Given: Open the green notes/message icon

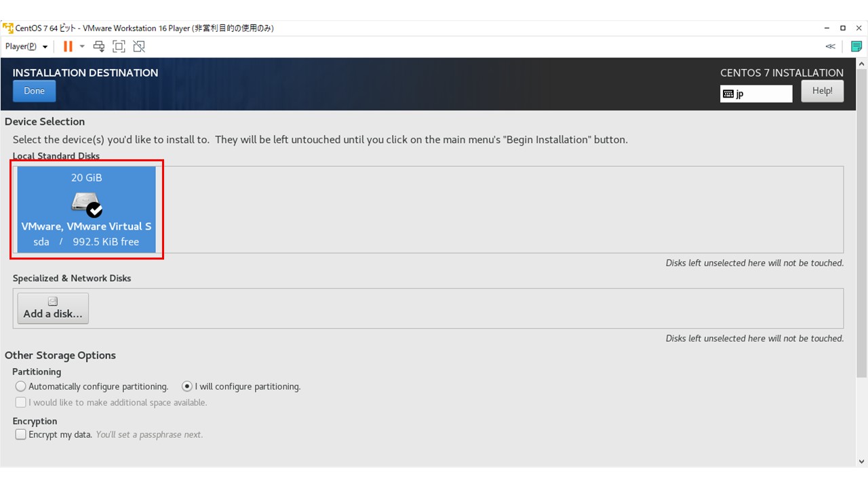Looking at the screenshot, I should coord(856,46).
